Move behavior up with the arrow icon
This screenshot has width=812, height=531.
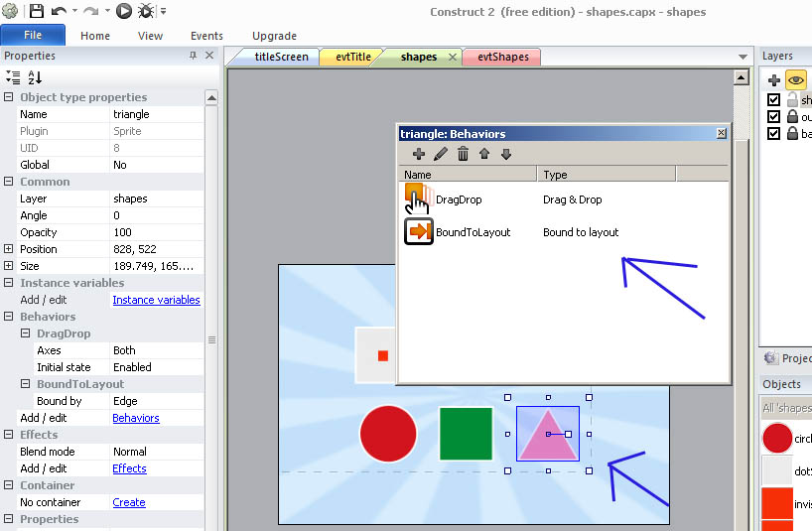[x=484, y=154]
